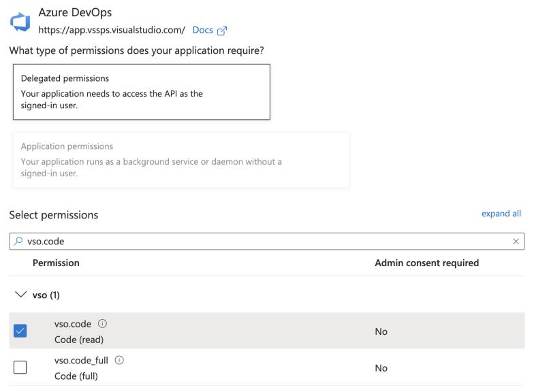Image resolution: width=534 pixels, height=392 pixels.
Task: Show info icon for vso.code_full permission
Action: (119, 360)
